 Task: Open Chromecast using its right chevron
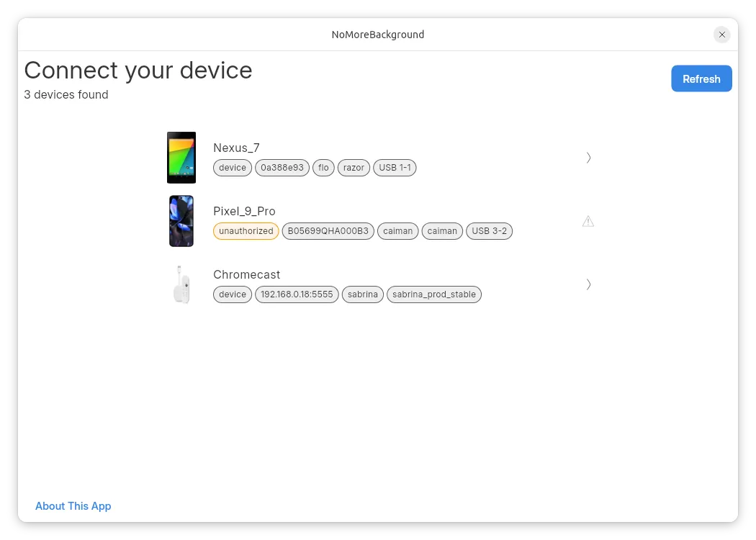[588, 284]
